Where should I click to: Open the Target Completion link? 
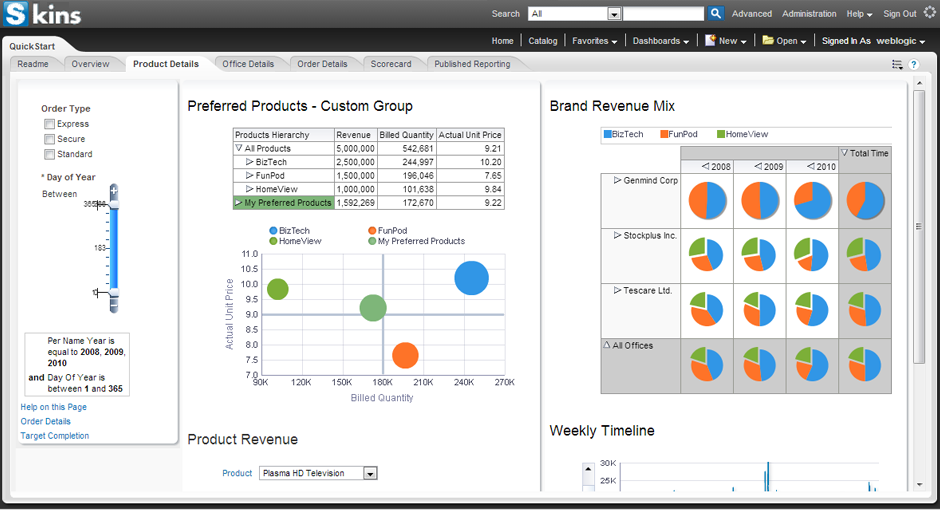55,436
